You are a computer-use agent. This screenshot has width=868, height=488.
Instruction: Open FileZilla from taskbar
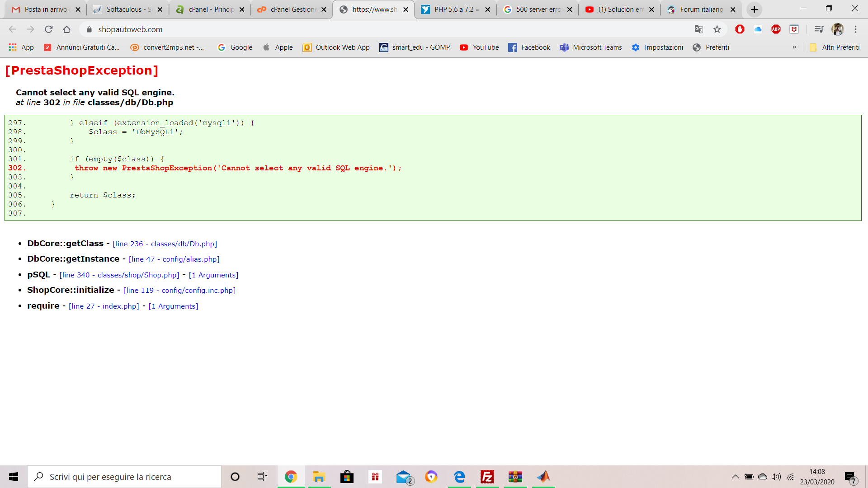click(x=487, y=477)
